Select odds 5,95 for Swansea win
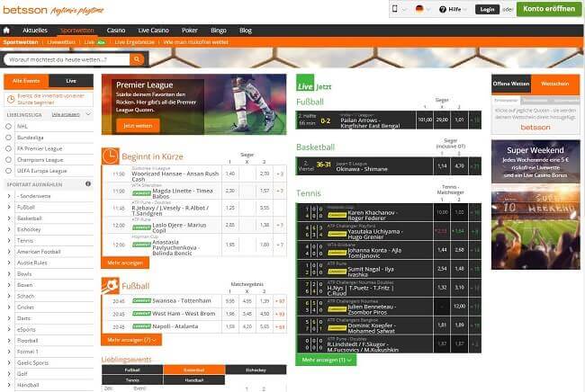The height and width of the screenshot is (392, 585). 230,300
